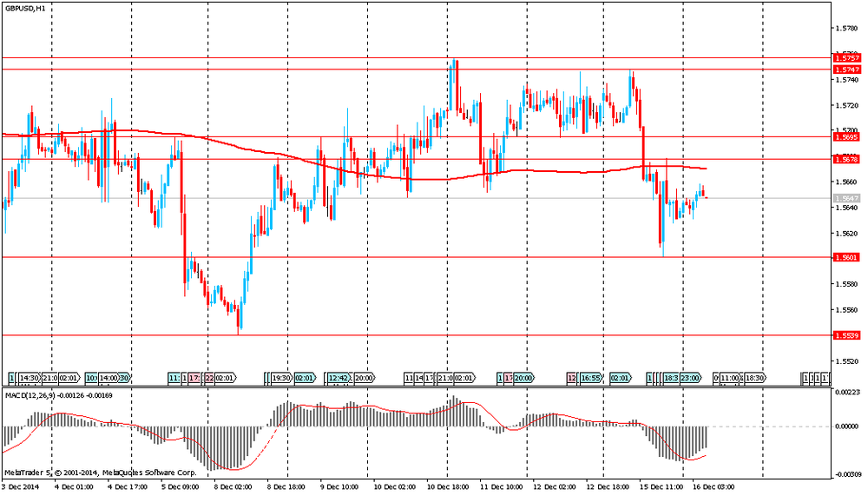Click the 16:55 event flag
This screenshot has height=496, width=868.
click(591, 378)
